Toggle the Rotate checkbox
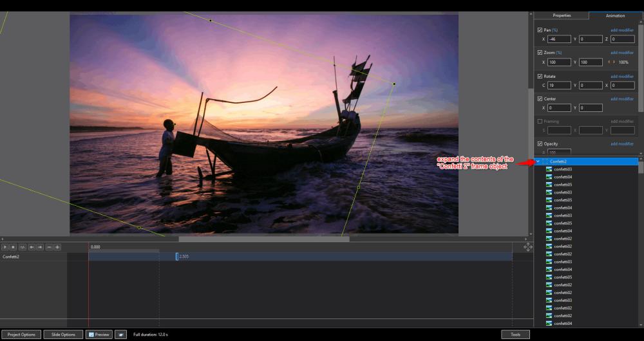Image resolution: width=644 pixels, height=341 pixels. click(x=540, y=76)
